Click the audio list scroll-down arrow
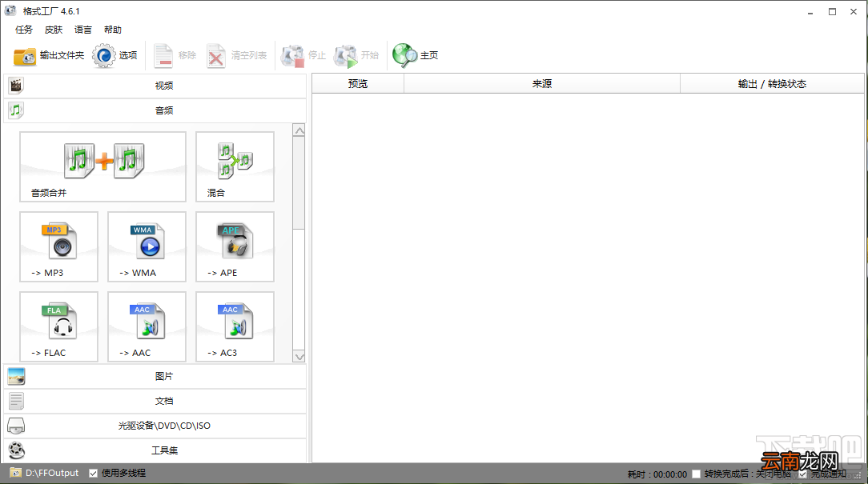 click(x=299, y=357)
